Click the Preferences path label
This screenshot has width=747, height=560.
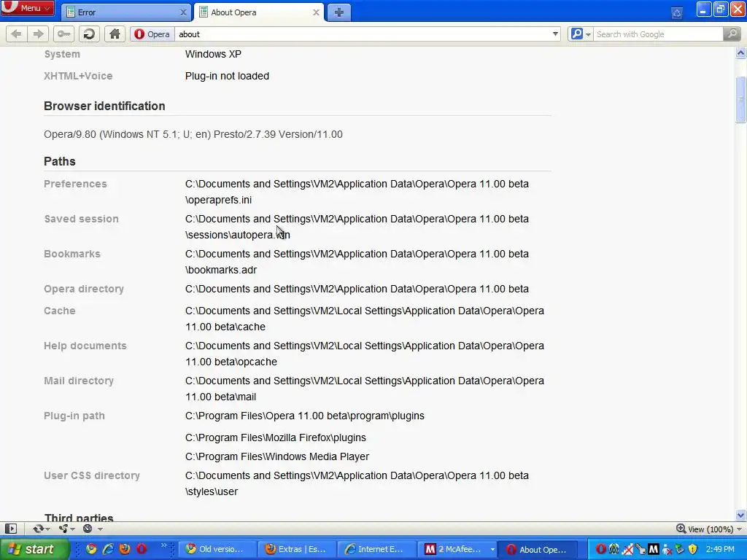point(75,184)
